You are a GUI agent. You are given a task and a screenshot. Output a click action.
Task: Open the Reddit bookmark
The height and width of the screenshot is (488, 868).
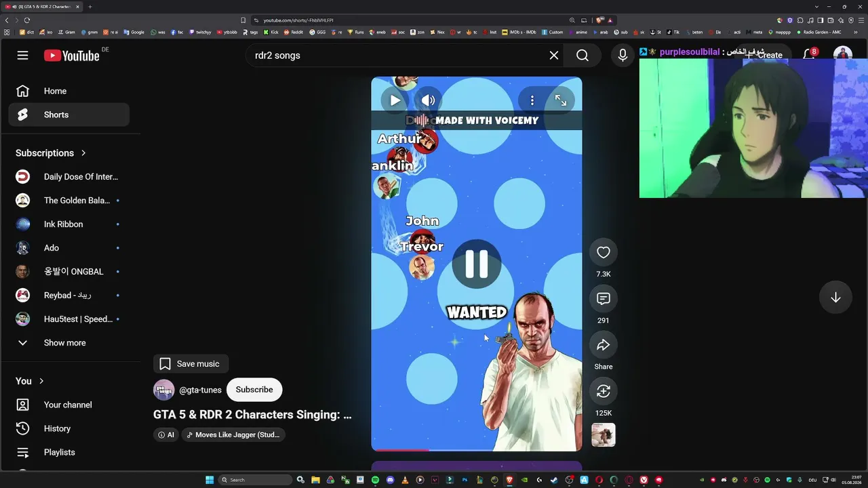point(294,32)
